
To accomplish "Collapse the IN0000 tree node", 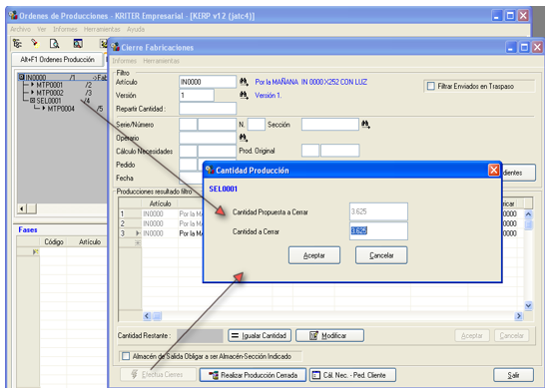I will (x=21, y=77).
